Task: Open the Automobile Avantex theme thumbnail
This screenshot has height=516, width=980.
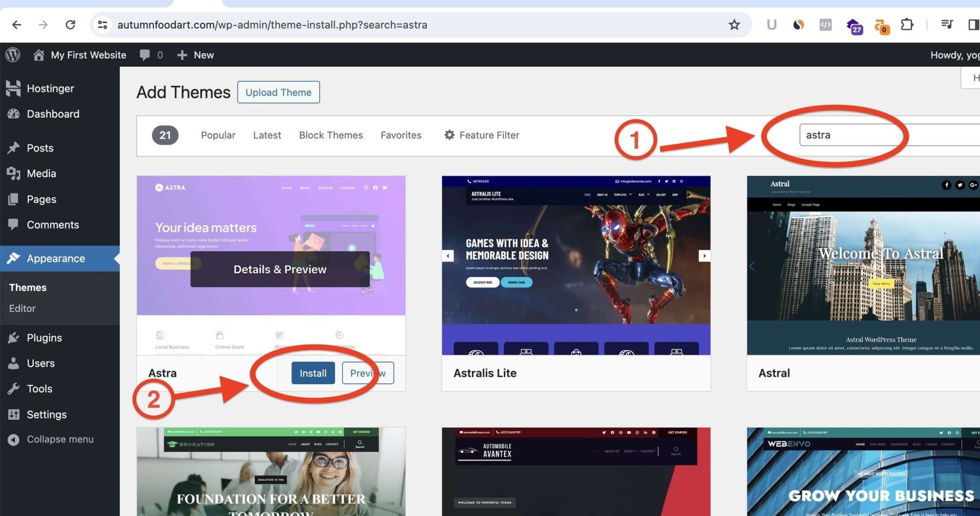Action: [576, 472]
